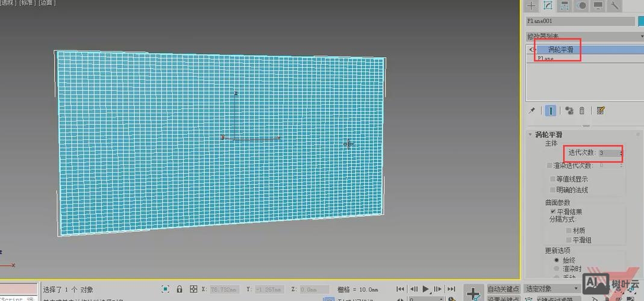Click the Previous Frame button

[x=414, y=289]
